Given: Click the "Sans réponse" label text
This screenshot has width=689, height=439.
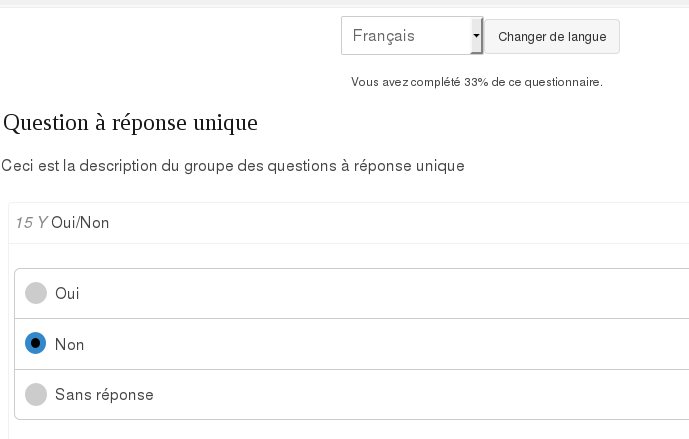Looking at the screenshot, I should [x=105, y=395].
